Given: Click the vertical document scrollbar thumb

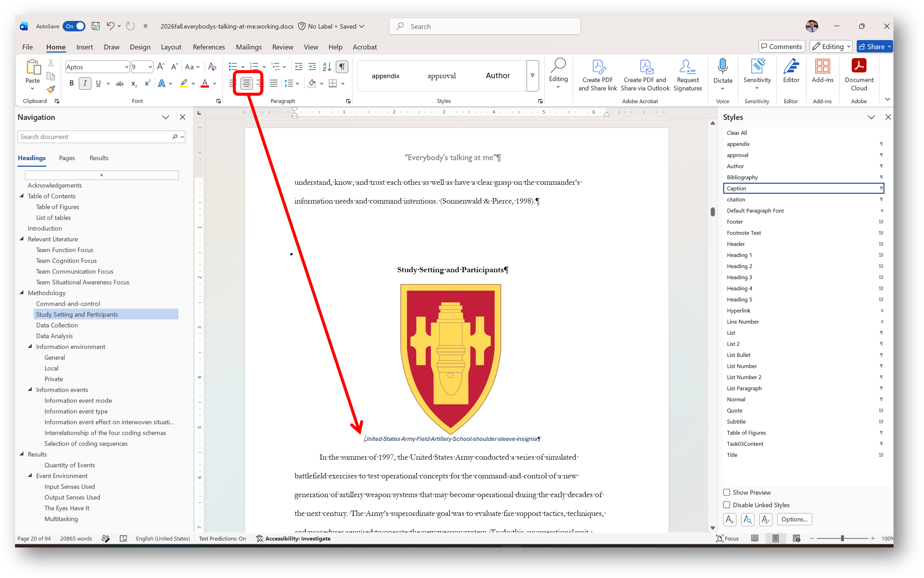Looking at the screenshot, I should point(712,211).
